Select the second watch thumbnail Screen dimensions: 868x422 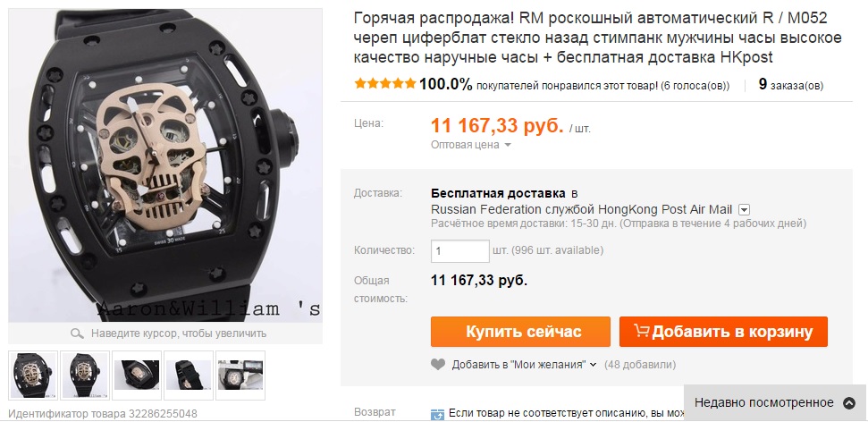pos(85,375)
